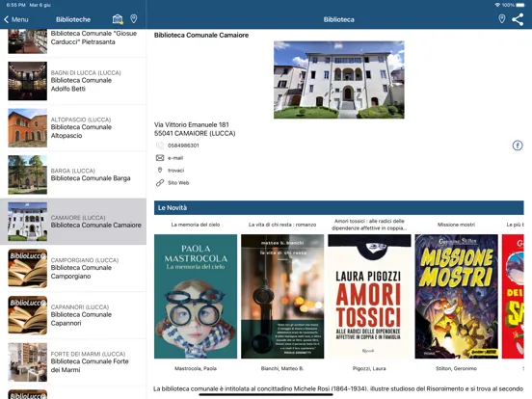Tap the location pin icon in Biblioteca header

point(502,19)
